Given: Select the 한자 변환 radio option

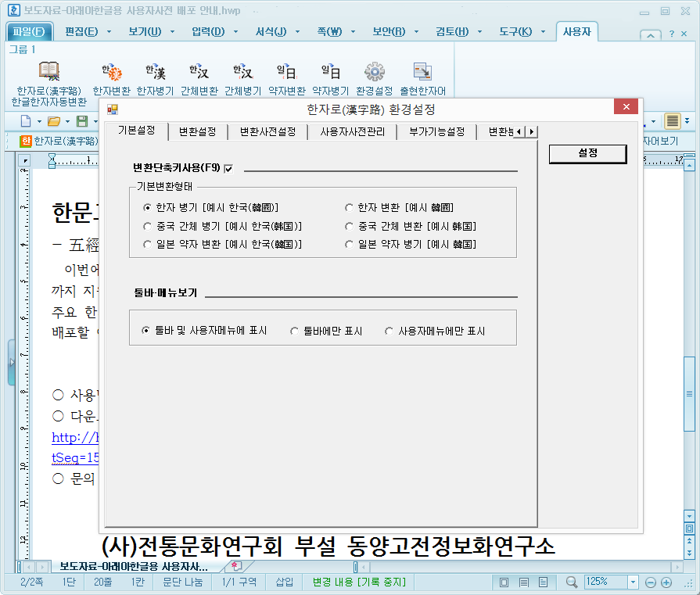Looking at the screenshot, I should coord(349,206).
